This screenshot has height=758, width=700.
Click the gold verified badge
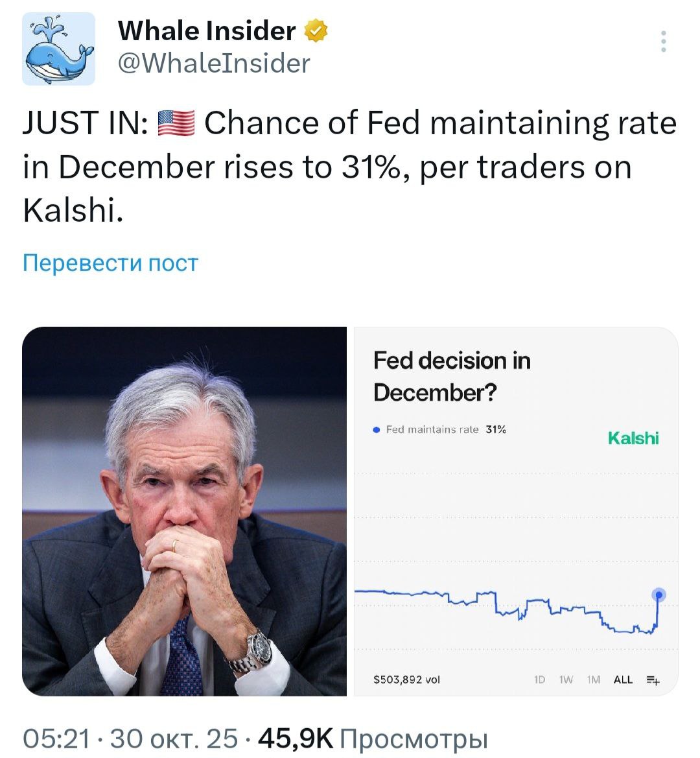(x=316, y=31)
